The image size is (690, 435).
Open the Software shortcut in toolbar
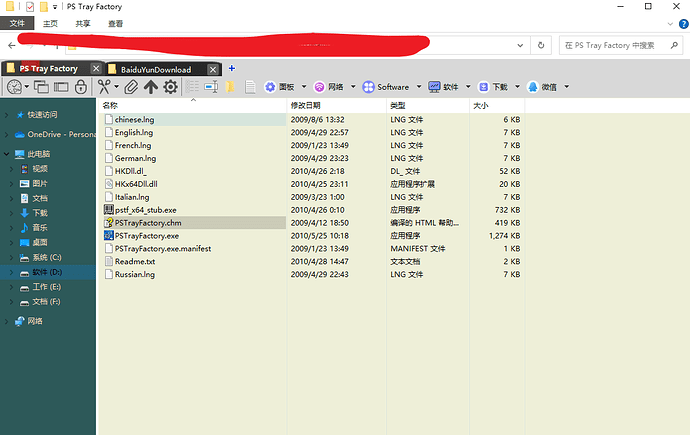coord(385,87)
